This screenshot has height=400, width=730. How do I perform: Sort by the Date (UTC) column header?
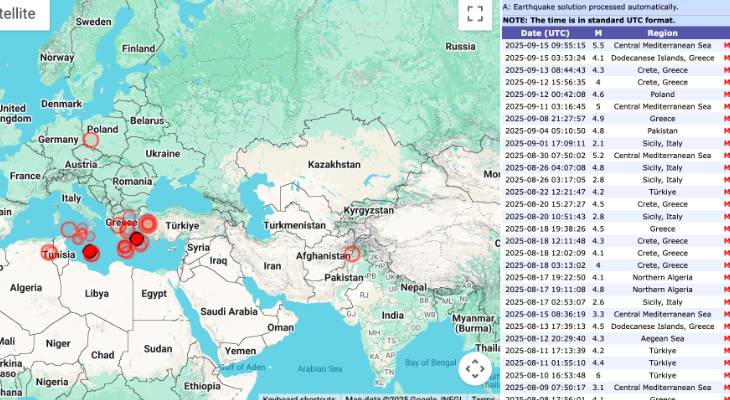tap(545, 33)
